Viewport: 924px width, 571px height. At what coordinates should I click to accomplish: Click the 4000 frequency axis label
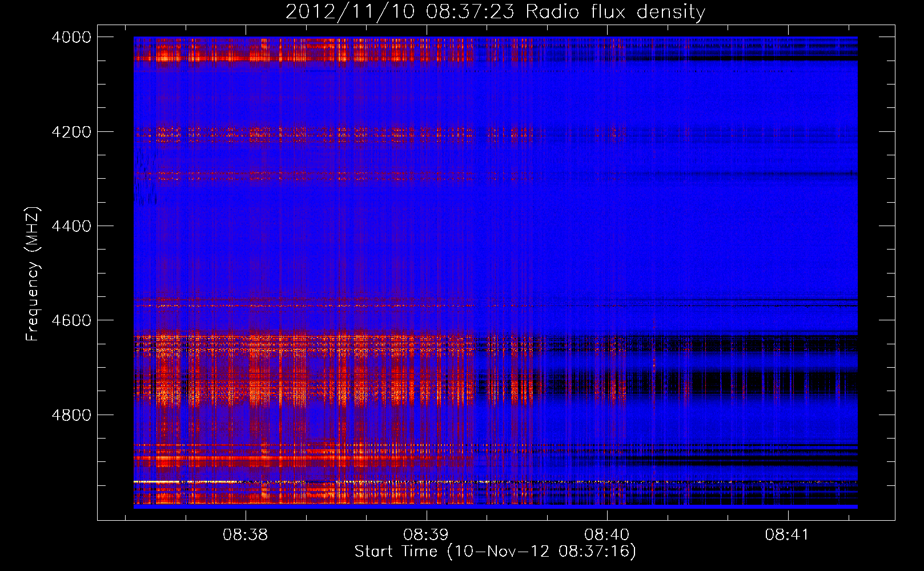tap(71, 37)
